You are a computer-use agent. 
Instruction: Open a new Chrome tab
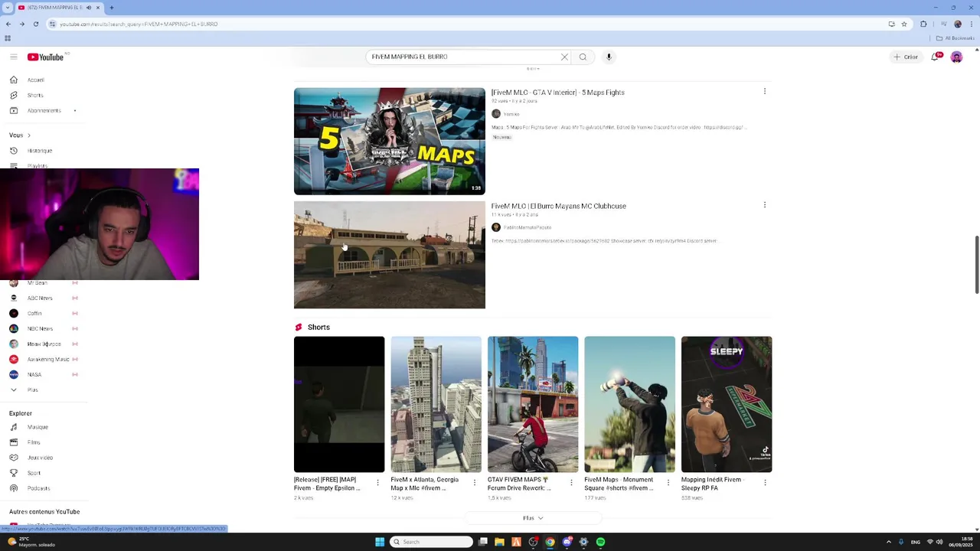111,8
